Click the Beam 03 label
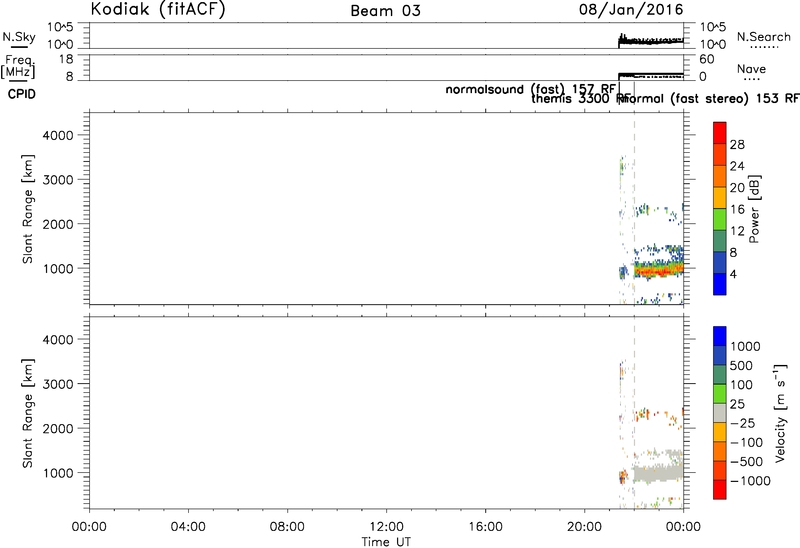The image size is (800, 548). click(386, 11)
